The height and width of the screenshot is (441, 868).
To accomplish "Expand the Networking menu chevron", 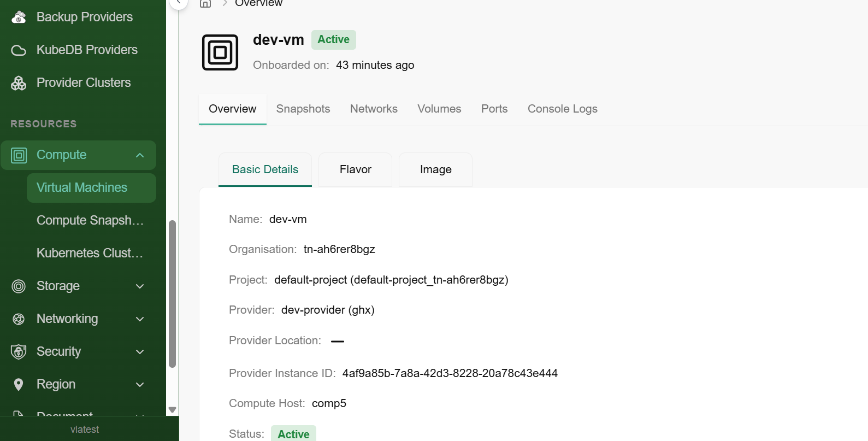I will coord(140,319).
